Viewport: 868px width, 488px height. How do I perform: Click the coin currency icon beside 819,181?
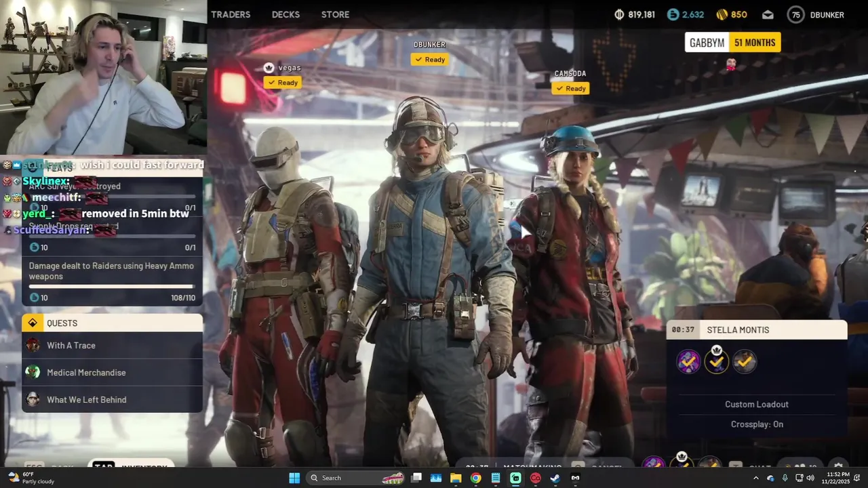619,14
